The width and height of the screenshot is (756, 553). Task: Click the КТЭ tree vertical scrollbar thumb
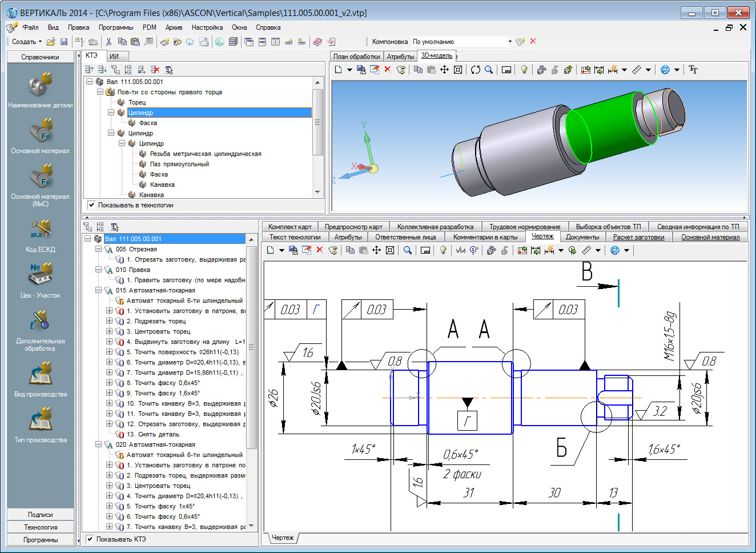tap(317, 122)
